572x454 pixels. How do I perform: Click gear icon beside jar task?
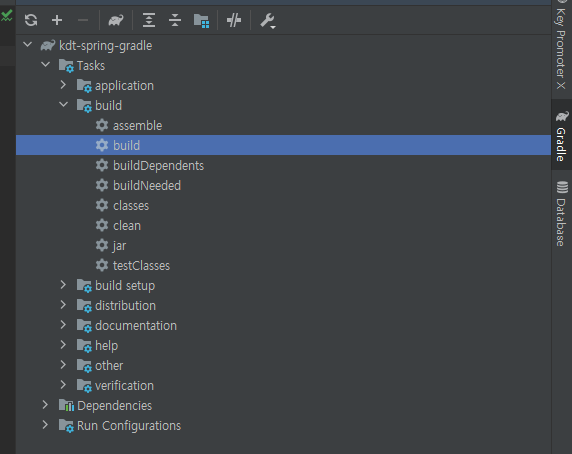click(102, 245)
